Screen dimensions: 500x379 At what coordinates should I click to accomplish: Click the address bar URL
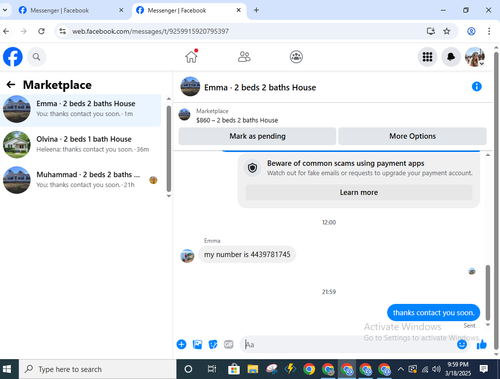(150, 31)
